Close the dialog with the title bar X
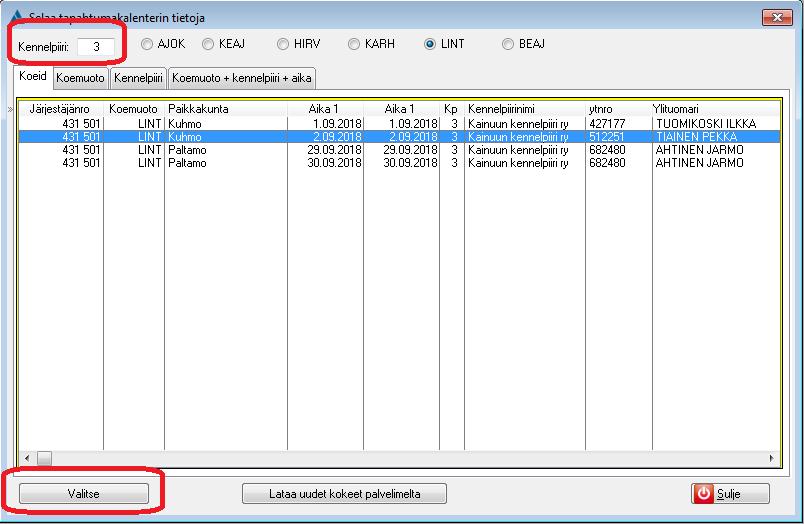Image resolution: width=804 pixels, height=524 pixels. 777,17
